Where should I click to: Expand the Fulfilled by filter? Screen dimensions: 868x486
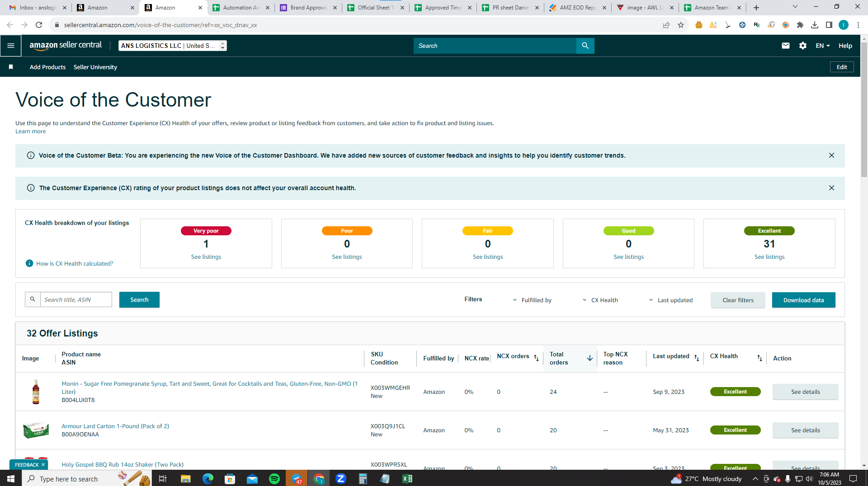point(532,300)
